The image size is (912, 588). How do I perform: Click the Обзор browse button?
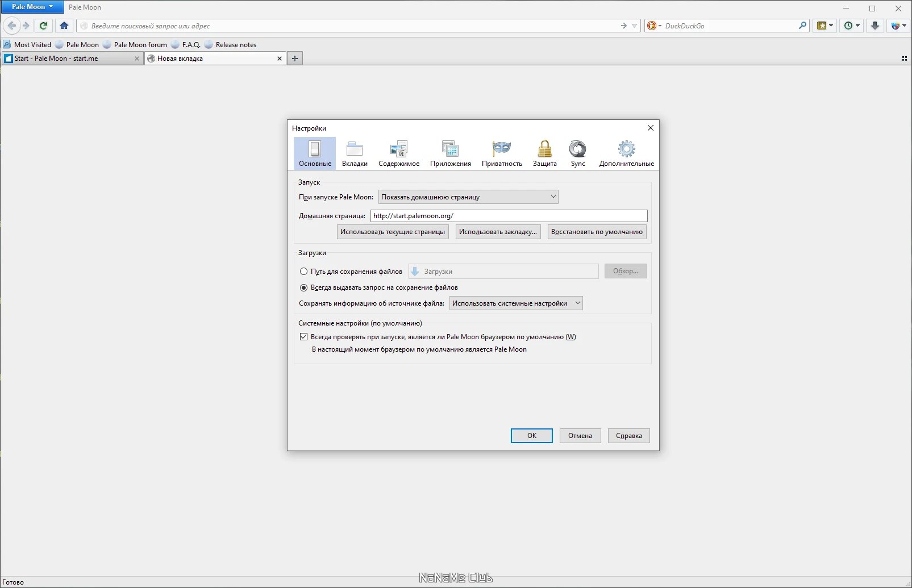click(x=626, y=271)
